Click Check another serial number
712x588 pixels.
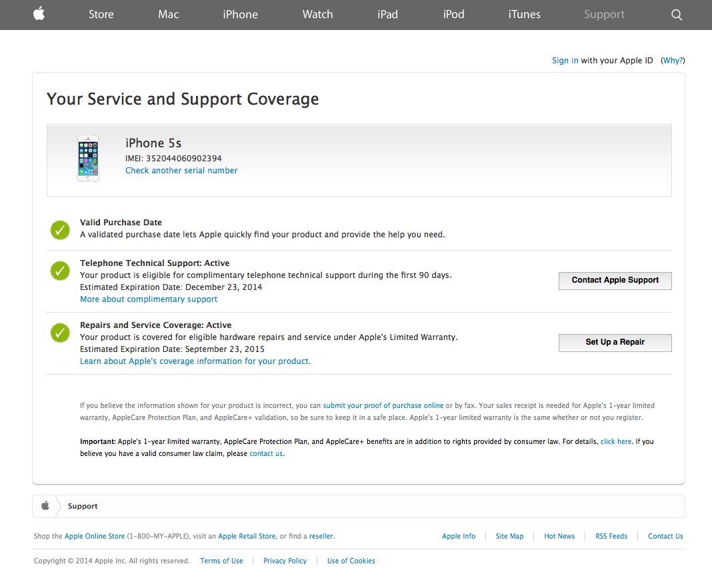(181, 170)
